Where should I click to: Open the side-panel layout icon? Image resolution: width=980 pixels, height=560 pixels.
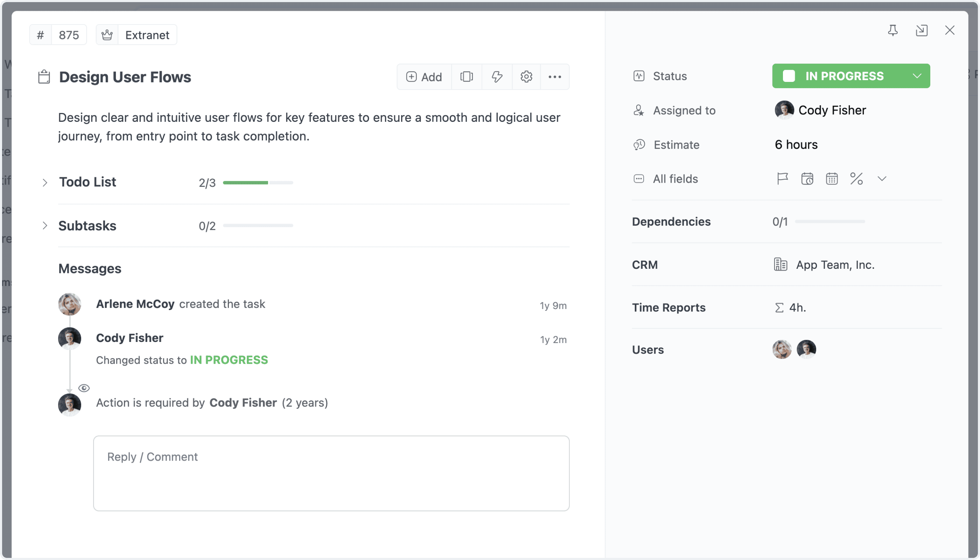point(466,77)
